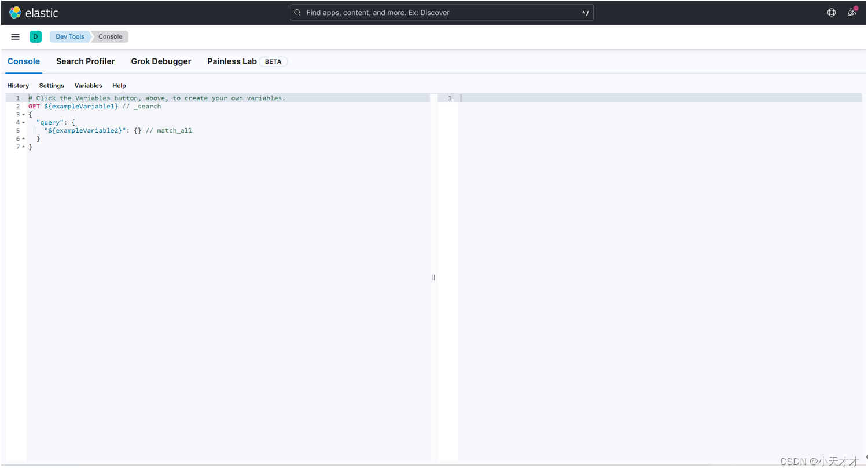Click the Elastic logo

[x=34, y=13]
